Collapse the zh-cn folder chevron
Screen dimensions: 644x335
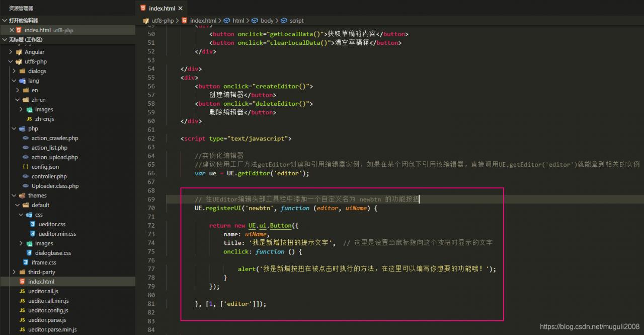pyautogui.click(x=18, y=100)
